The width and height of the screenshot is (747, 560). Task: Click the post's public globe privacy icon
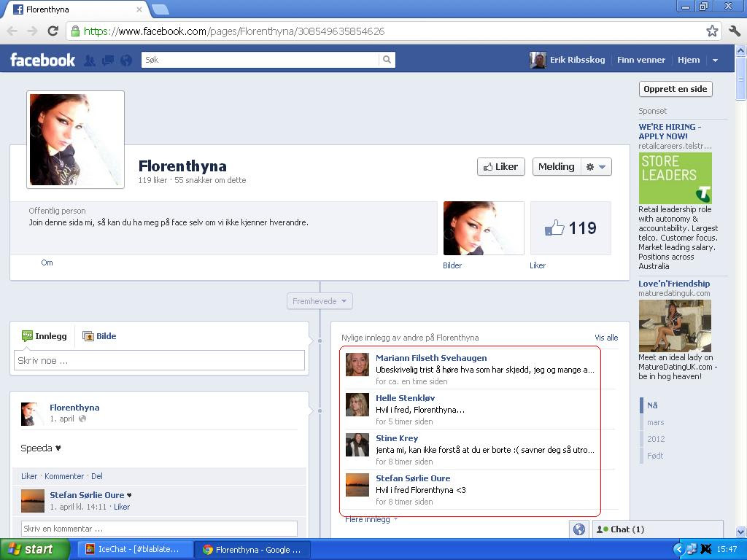point(82,419)
